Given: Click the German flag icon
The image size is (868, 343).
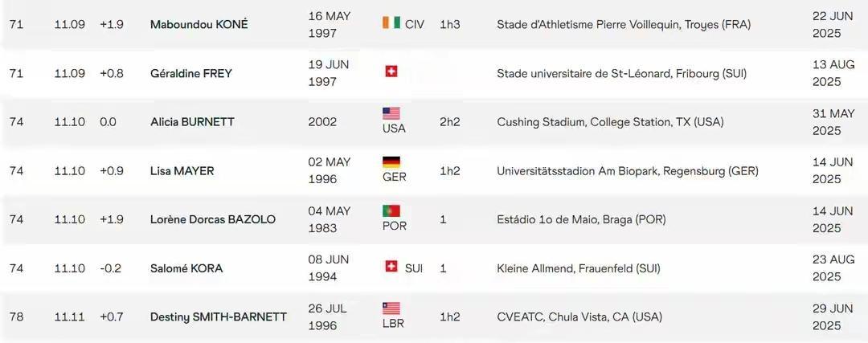Looking at the screenshot, I should 391,162.
